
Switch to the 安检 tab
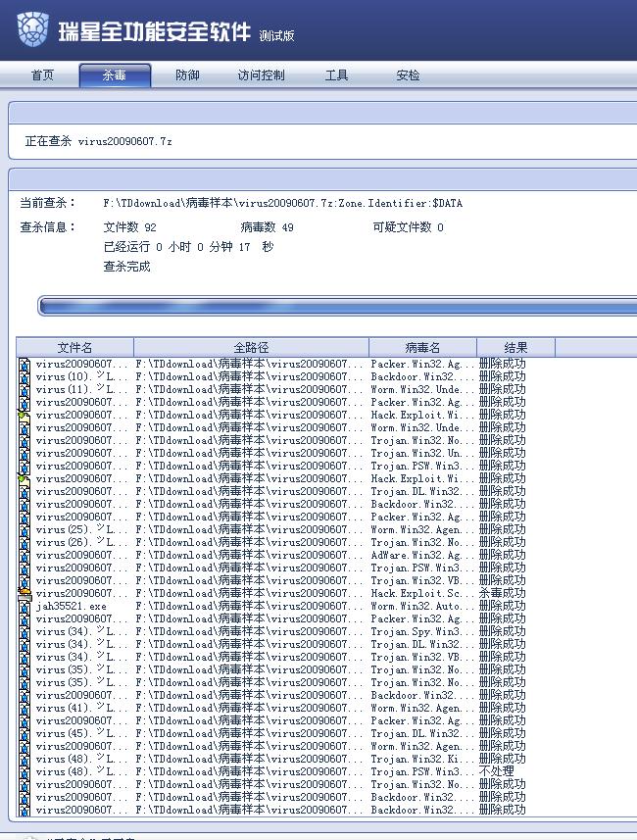tap(408, 75)
